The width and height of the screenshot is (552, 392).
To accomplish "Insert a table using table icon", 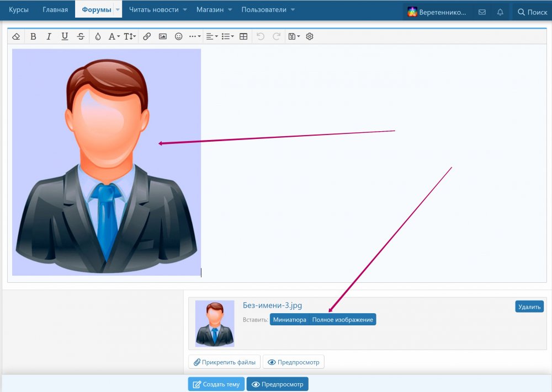I will (x=243, y=36).
